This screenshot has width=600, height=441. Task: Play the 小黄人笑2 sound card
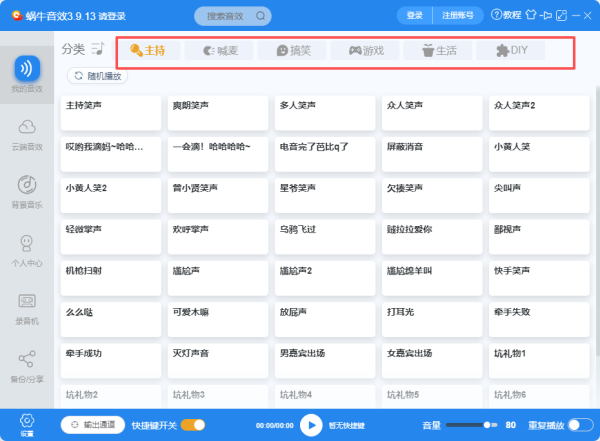point(111,196)
